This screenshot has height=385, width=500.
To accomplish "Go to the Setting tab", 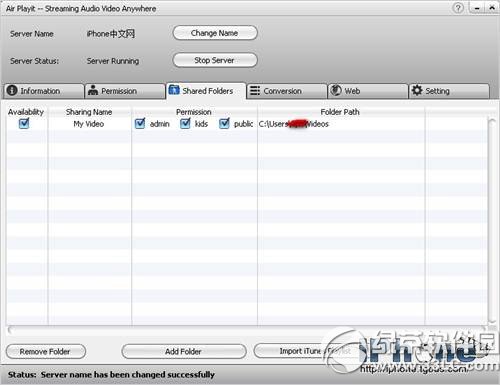I will pyautogui.click(x=449, y=91).
